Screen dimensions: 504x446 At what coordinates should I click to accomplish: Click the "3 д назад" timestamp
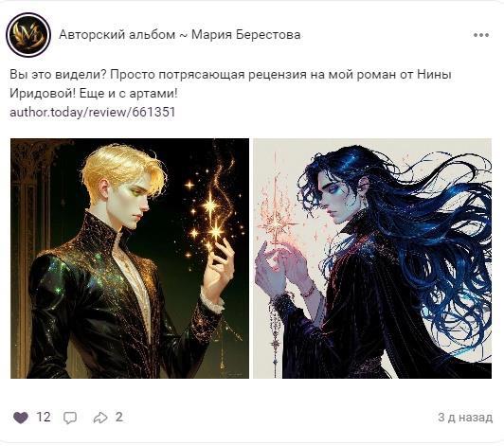pos(465,418)
